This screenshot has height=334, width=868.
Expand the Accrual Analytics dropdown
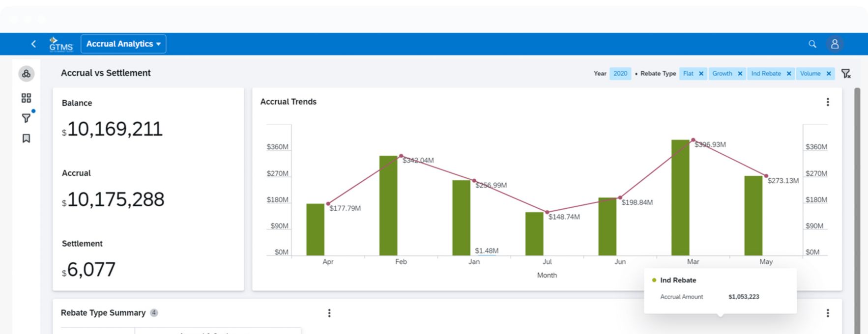[x=123, y=44]
